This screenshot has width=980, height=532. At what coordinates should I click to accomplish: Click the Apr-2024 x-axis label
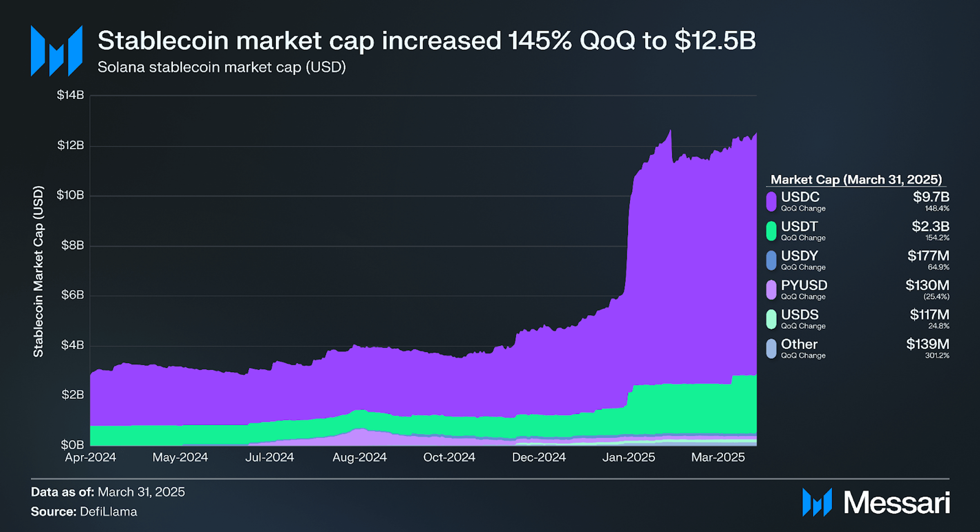coord(91,457)
